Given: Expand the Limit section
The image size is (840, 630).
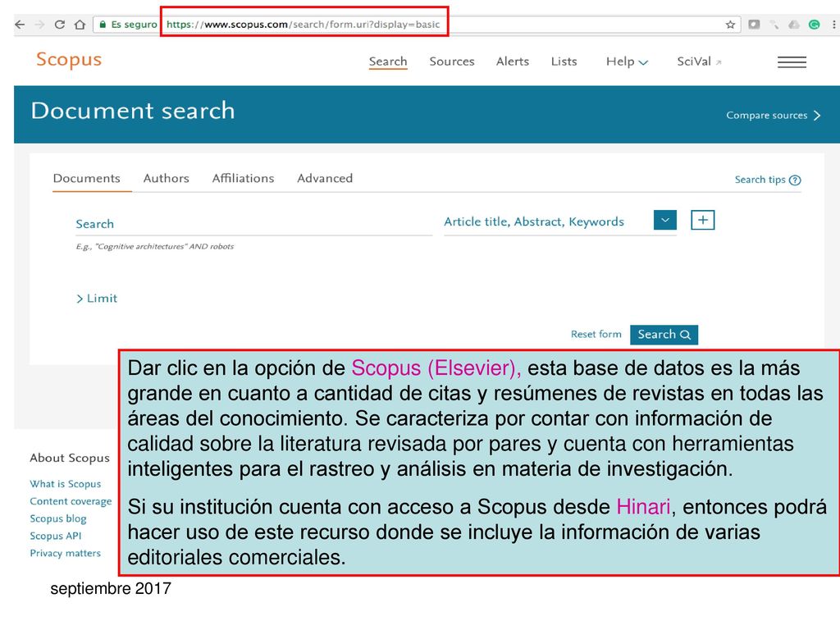Looking at the screenshot, I should [97, 299].
